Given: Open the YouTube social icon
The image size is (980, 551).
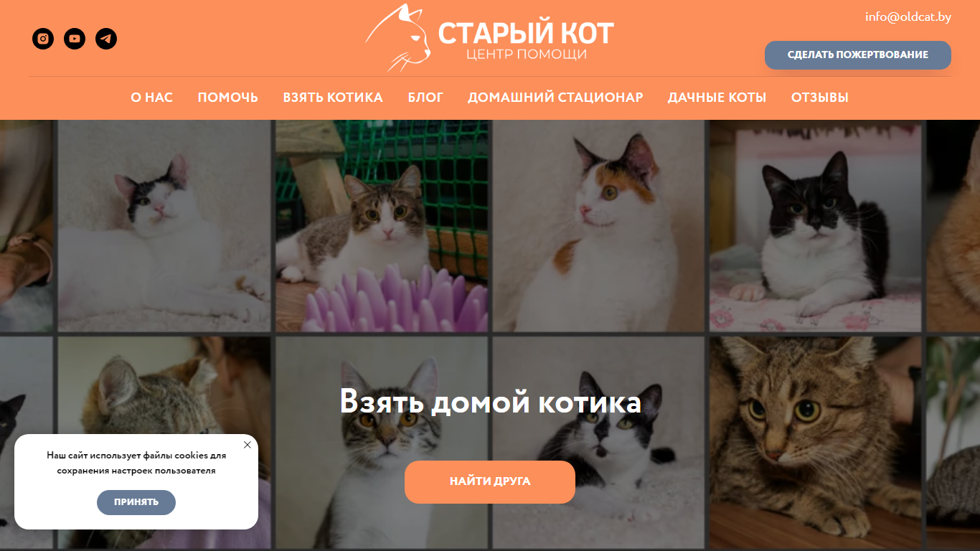Looking at the screenshot, I should (x=75, y=39).
